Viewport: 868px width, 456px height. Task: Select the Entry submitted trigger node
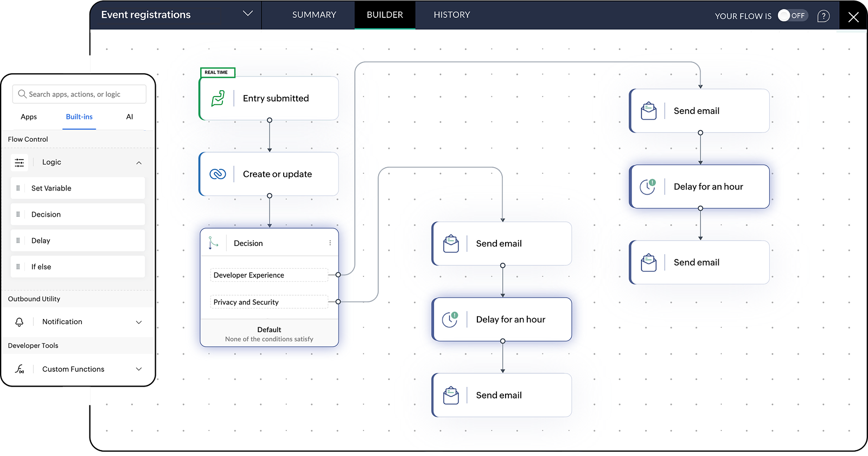tap(269, 98)
